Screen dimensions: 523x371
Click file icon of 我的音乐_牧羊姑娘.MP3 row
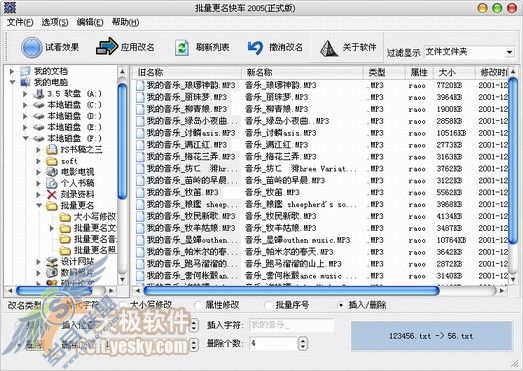[140, 228]
